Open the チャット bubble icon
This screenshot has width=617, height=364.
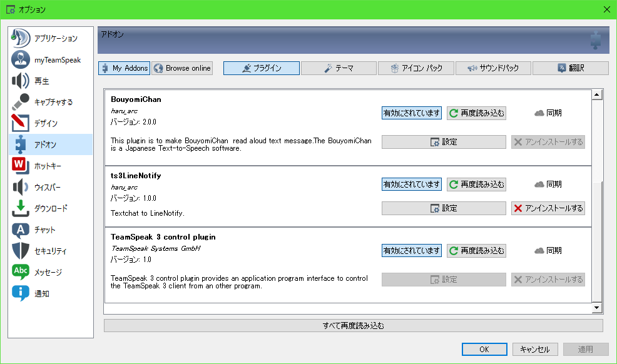pyautogui.click(x=20, y=230)
